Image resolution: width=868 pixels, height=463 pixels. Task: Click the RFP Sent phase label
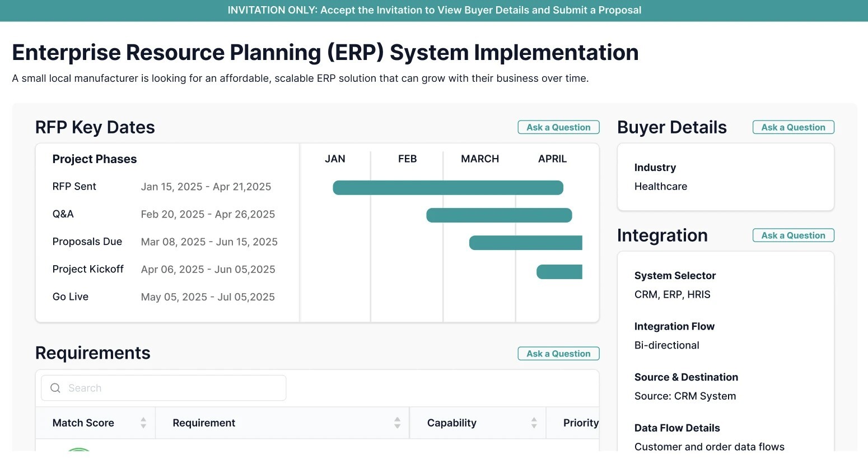tap(74, 186)
